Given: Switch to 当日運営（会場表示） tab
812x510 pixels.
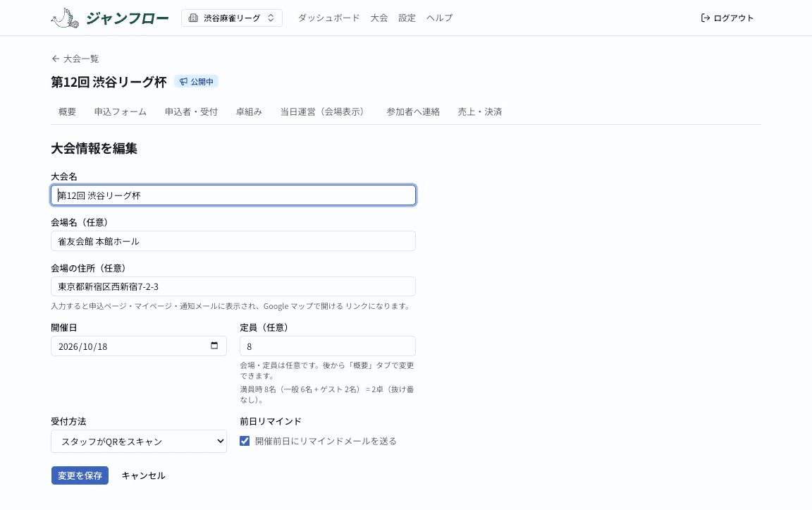Looking at the screenshot, I should pos(324,111).
